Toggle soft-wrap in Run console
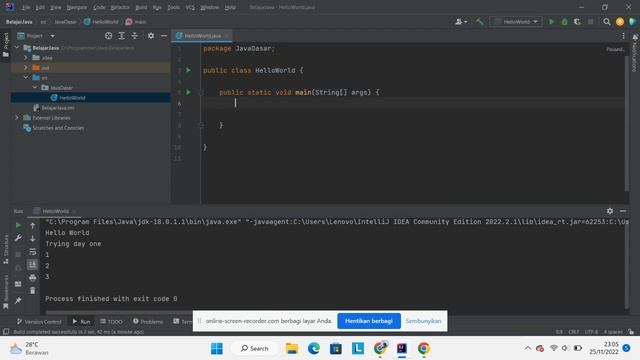This screenshot has width=640, height=360. click(x=33, y=252)
